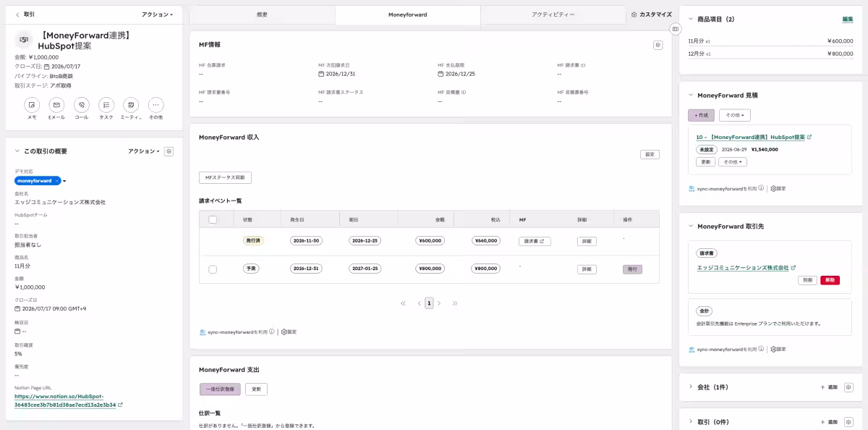Image resolution: width=868 pixels, height=430 pixels.
Task: Click 設定 gear in MoneyForward 収入 footer
Action: coord(289,332)
